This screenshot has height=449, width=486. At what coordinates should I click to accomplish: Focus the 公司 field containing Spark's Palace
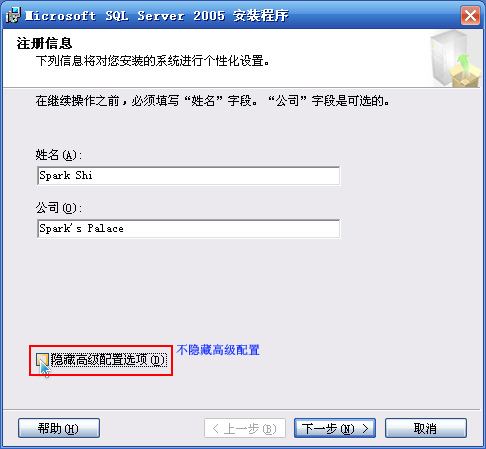(x=189, y=229)
